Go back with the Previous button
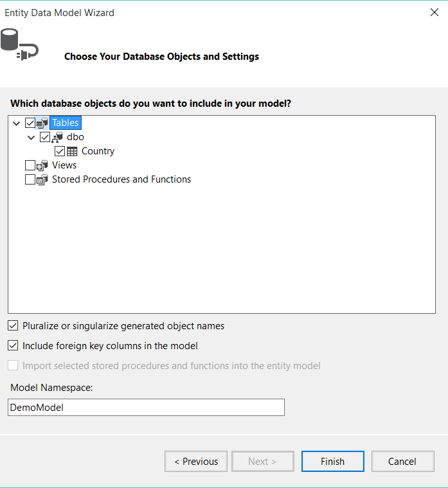 [195, 461]
